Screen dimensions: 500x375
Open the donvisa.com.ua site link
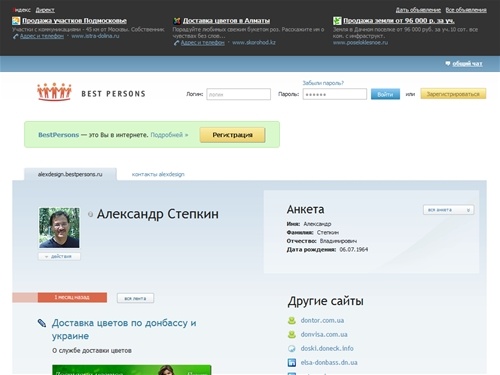pyautogui.click(x=324, y=334)
